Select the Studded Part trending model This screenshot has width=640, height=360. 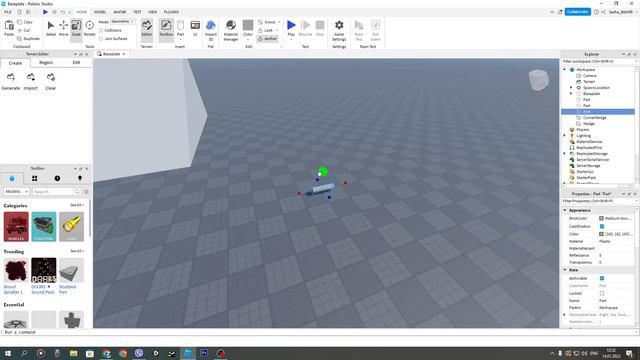pyautogui.click(x=71, y=276)
